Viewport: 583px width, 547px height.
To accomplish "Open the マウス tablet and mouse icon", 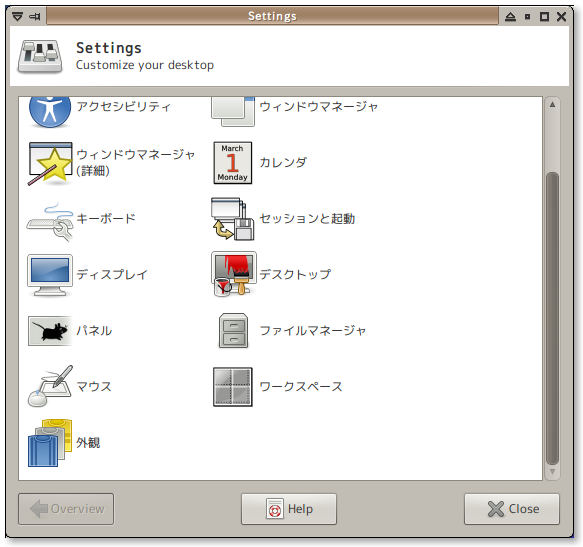I will tap(50, 386).
